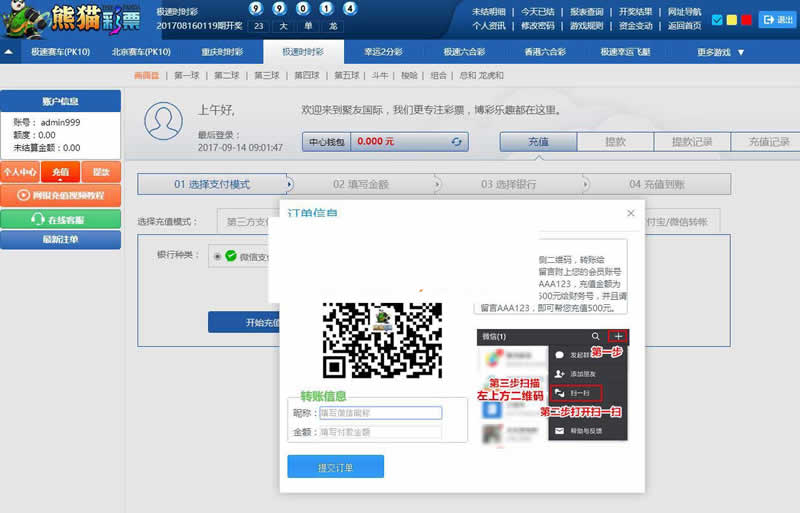Choose the red theme color swatch
Screen dimensions: 800x513
pos(746,20)
